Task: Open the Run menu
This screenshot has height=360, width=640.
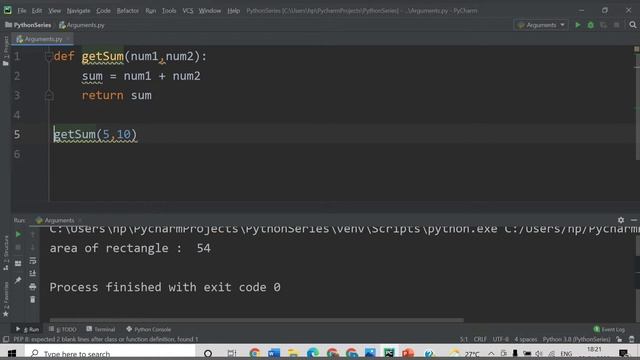Action: 151,11
